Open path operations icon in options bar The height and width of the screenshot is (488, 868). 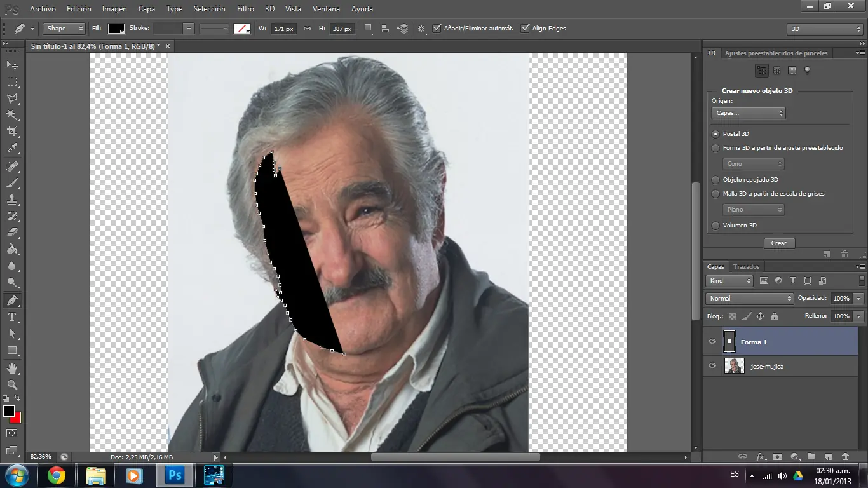(x=369, y=29)
